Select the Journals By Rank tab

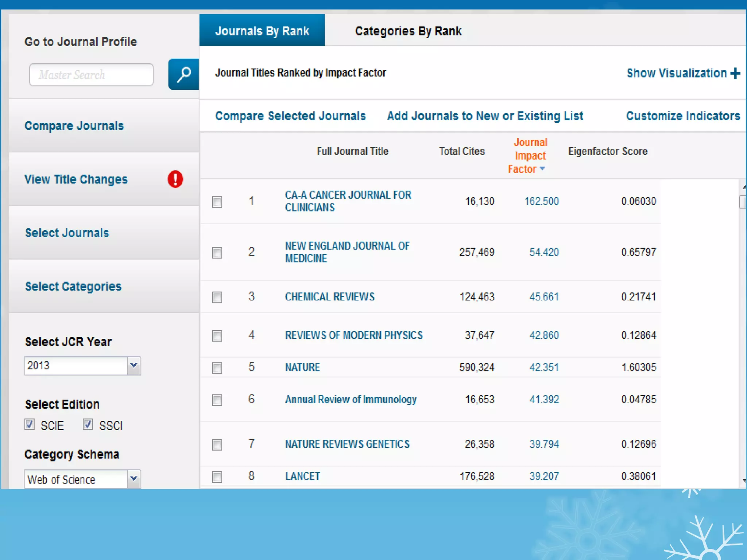click(x=262, y=31)
